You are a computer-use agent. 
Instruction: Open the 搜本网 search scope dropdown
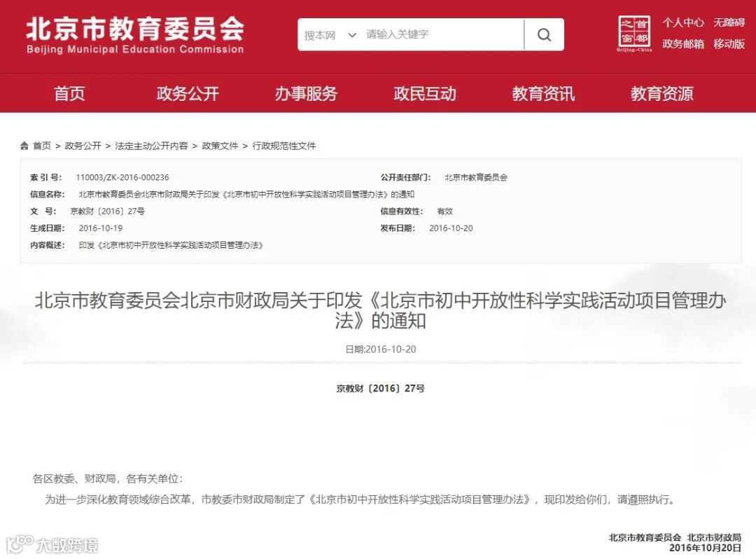coord(330,35)
